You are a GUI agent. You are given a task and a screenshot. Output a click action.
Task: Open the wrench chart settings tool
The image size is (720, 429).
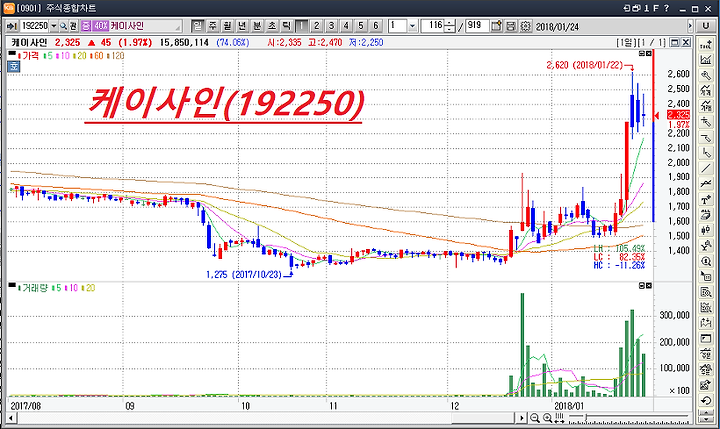tap(706, 75)
